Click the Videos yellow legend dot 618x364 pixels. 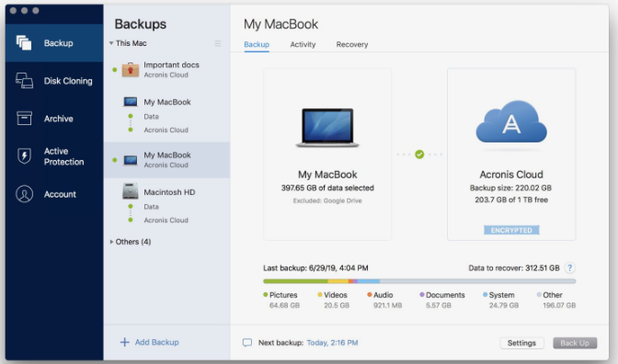pos(320,295)
